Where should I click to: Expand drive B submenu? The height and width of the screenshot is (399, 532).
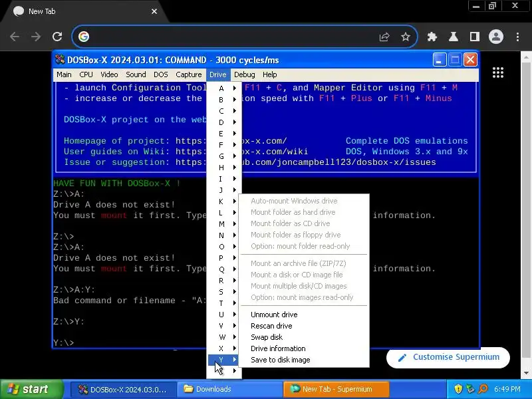[224, 99]
